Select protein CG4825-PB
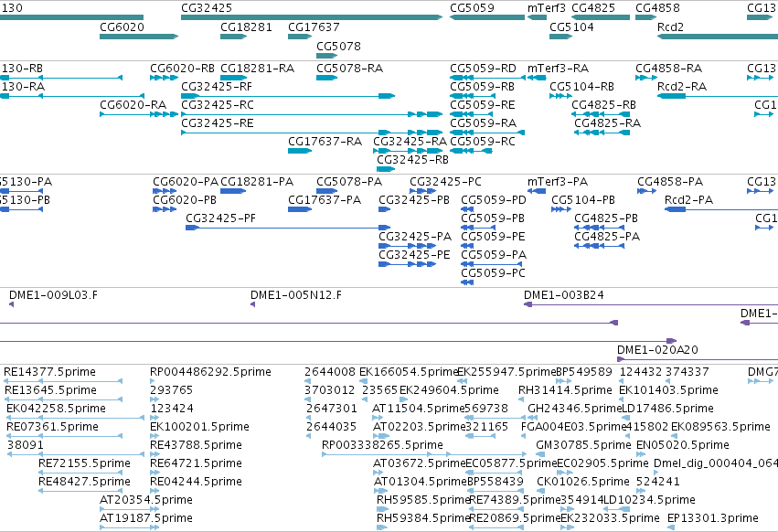The height and width of the screenshot is (532, 778). pos(606,218)
